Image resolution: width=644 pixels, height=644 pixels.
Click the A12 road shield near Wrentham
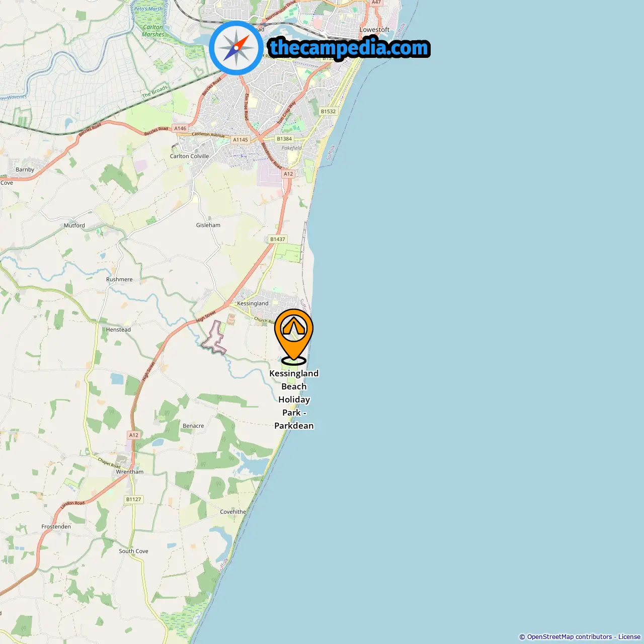[133, 435]
